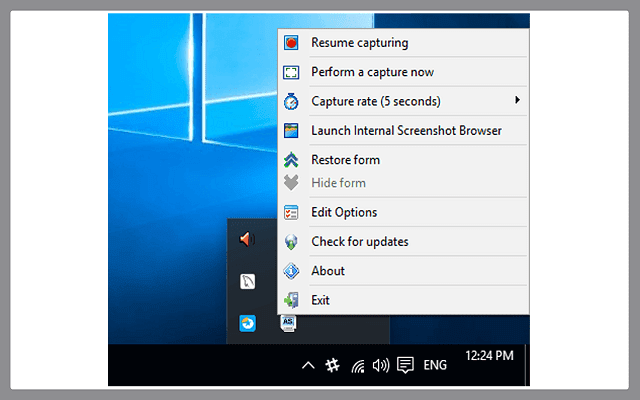640x400 pixels.
Task: Open Edit Options
Action: tap(344, 212)
